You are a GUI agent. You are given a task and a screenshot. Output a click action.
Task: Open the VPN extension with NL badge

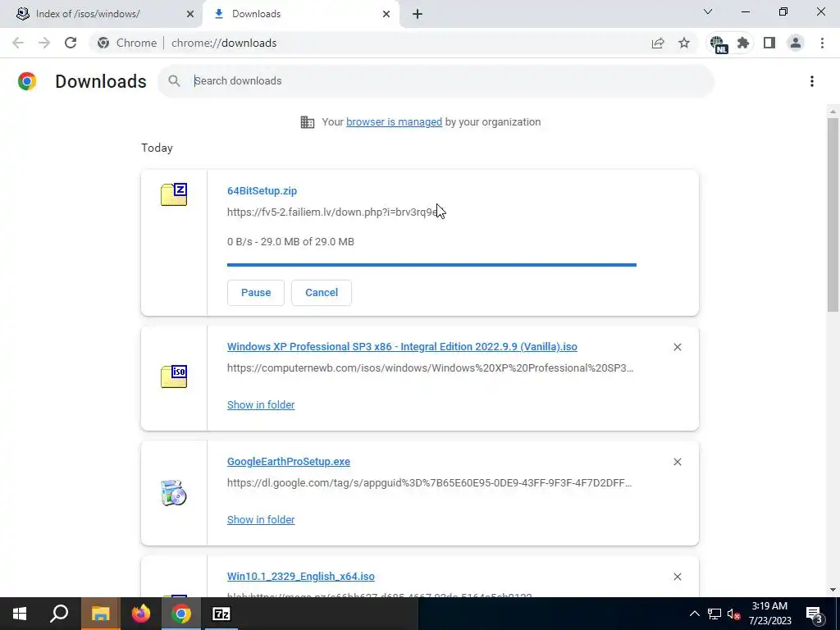[x=718, y=43]
